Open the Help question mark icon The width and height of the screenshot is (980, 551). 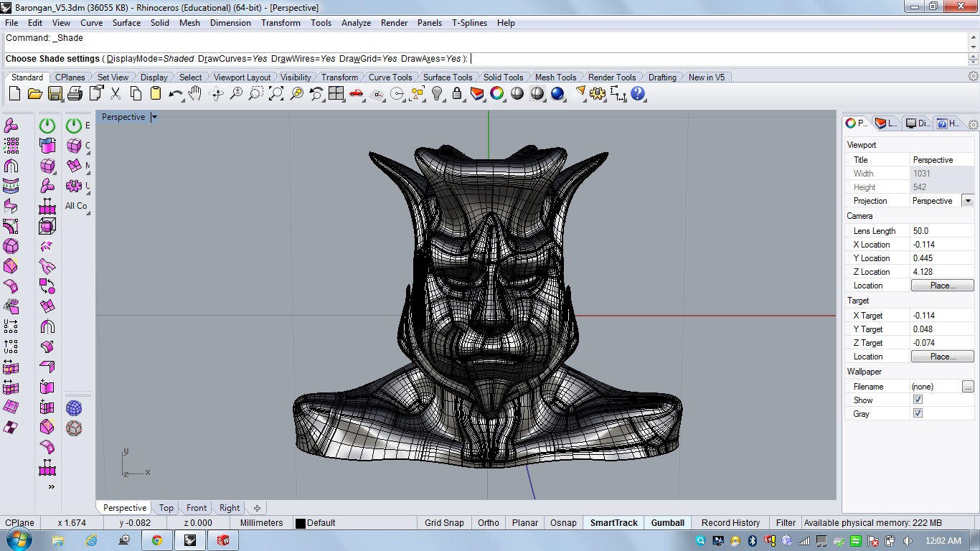[638, 94]
